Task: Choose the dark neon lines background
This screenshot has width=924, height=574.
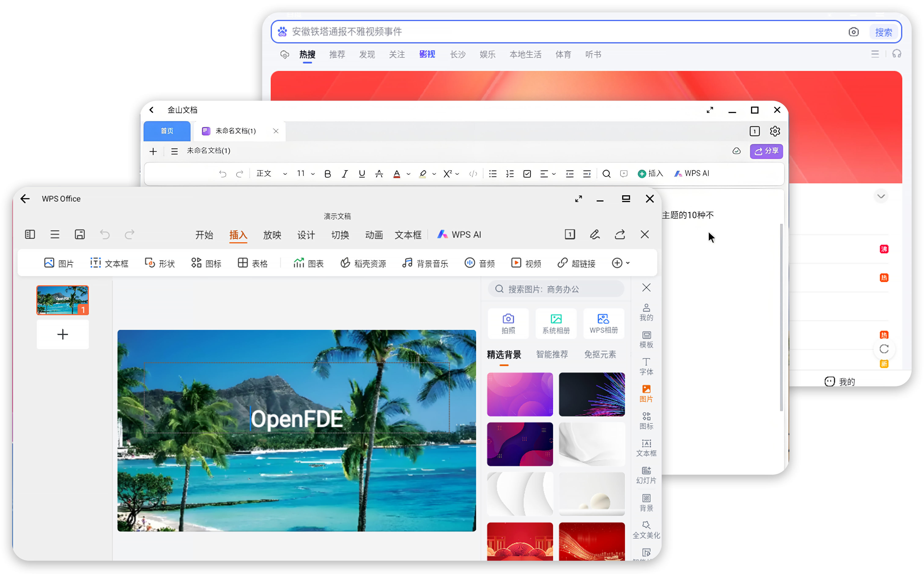Action: (x=592, y=394)
